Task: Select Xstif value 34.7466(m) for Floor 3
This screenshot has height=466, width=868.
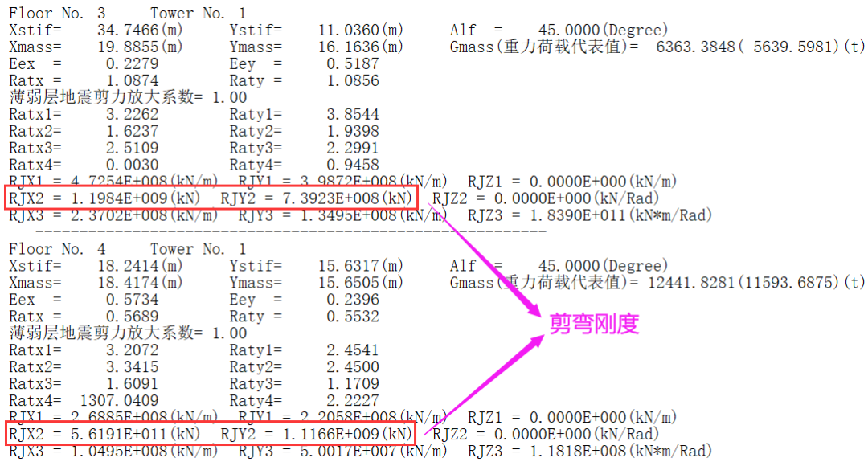Action: point(140,30)
